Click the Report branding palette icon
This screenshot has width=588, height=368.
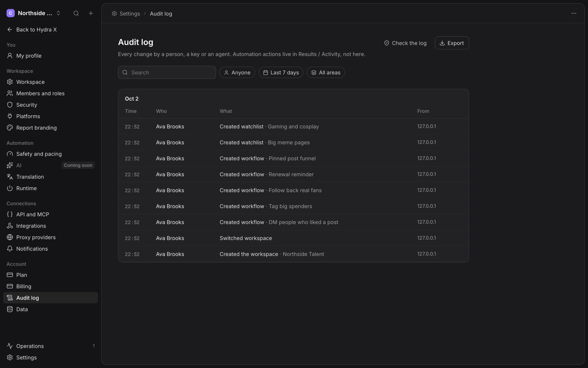click(10, 128)
